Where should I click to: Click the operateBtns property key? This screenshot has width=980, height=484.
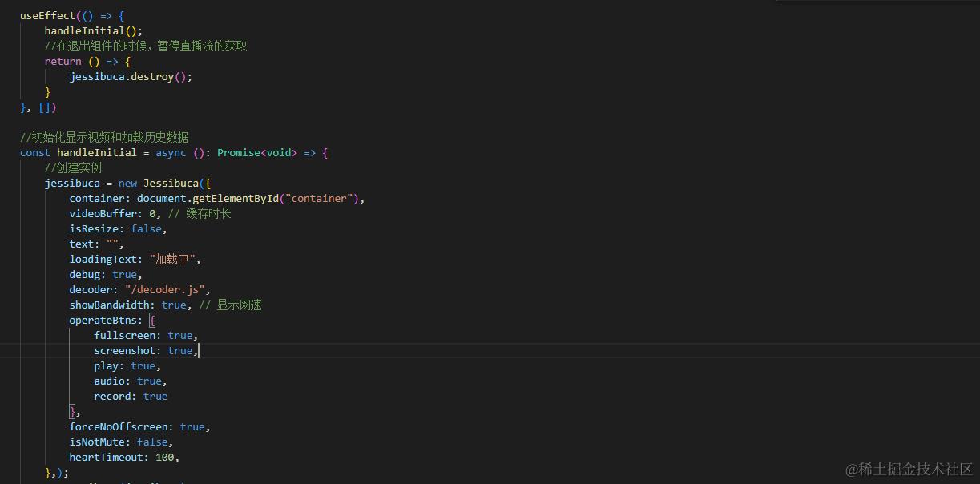pos(103,320)
